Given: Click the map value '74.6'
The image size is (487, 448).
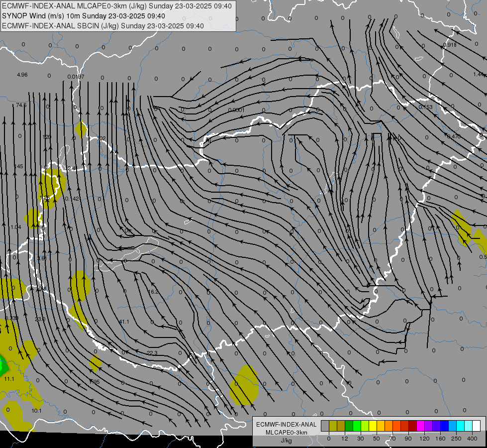Looking at the screenshot, I should pos(21,106).
